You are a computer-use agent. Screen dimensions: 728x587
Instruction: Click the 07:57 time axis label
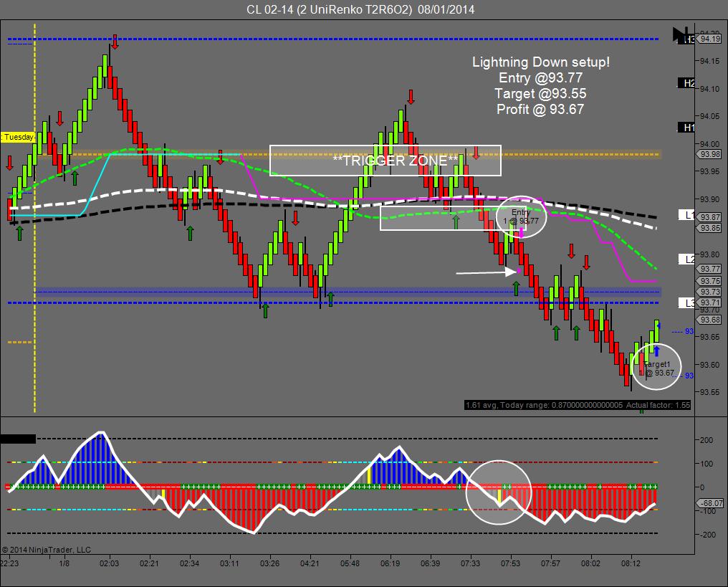[550, 563]
